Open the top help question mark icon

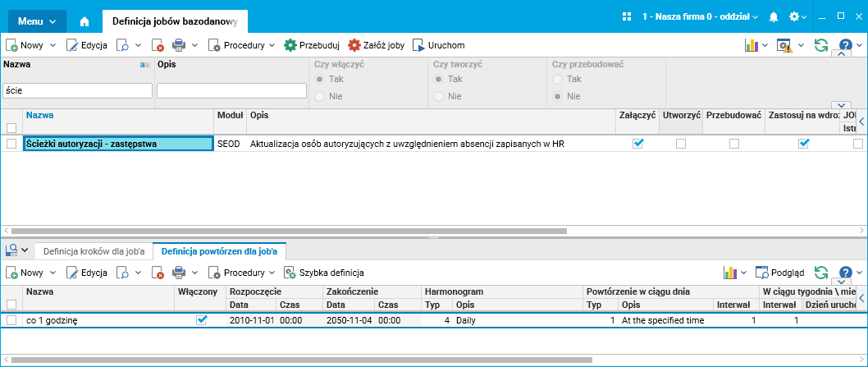[845, 45]
